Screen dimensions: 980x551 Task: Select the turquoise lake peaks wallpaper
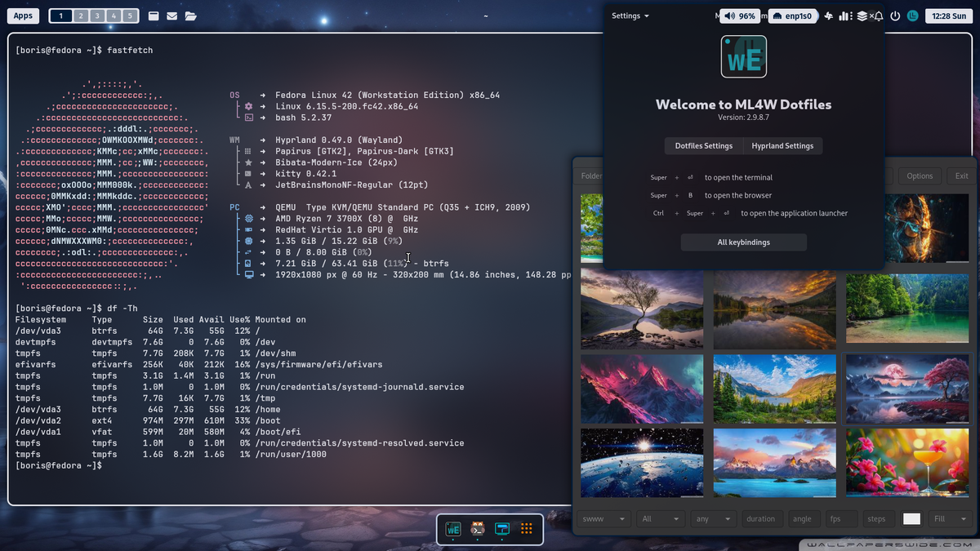coord(775,462)
